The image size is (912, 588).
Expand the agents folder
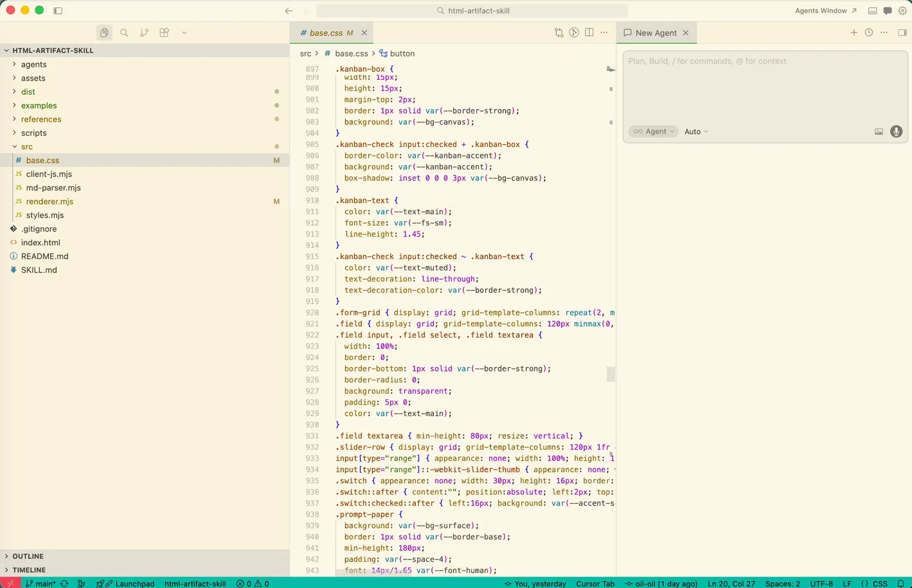coord(145,64)
